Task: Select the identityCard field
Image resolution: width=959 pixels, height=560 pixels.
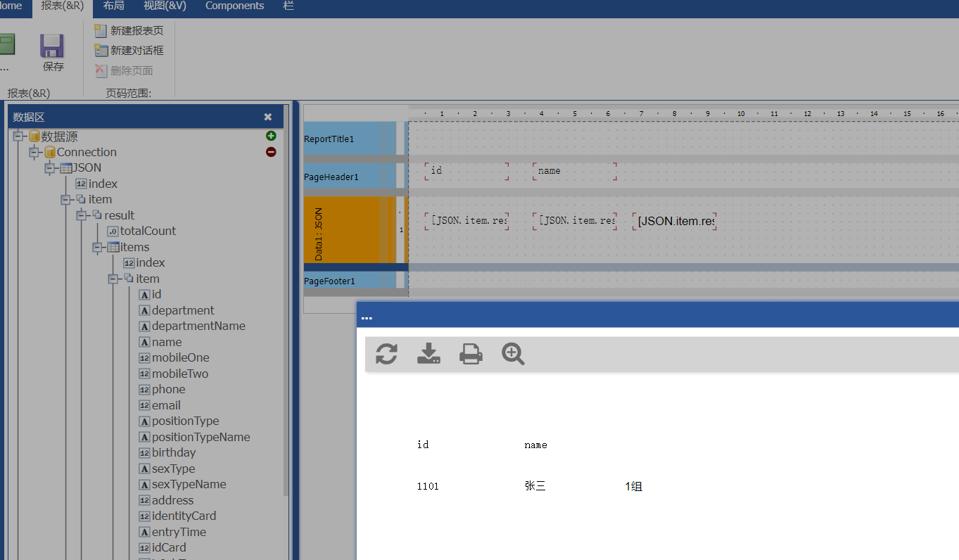Action: (x=178, y=516)
